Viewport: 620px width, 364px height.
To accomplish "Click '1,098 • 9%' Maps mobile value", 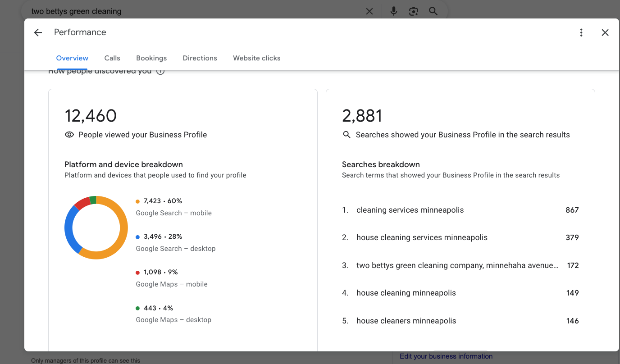I will tap(161, 272).
